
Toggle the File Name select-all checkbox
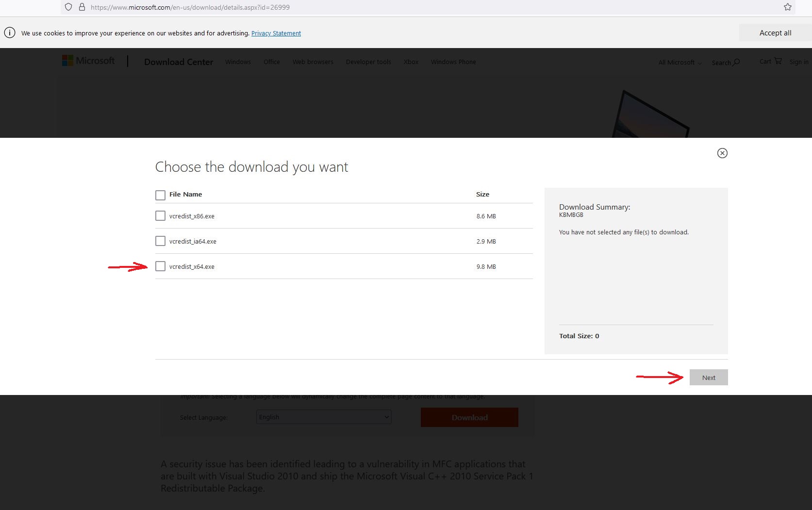160,195
